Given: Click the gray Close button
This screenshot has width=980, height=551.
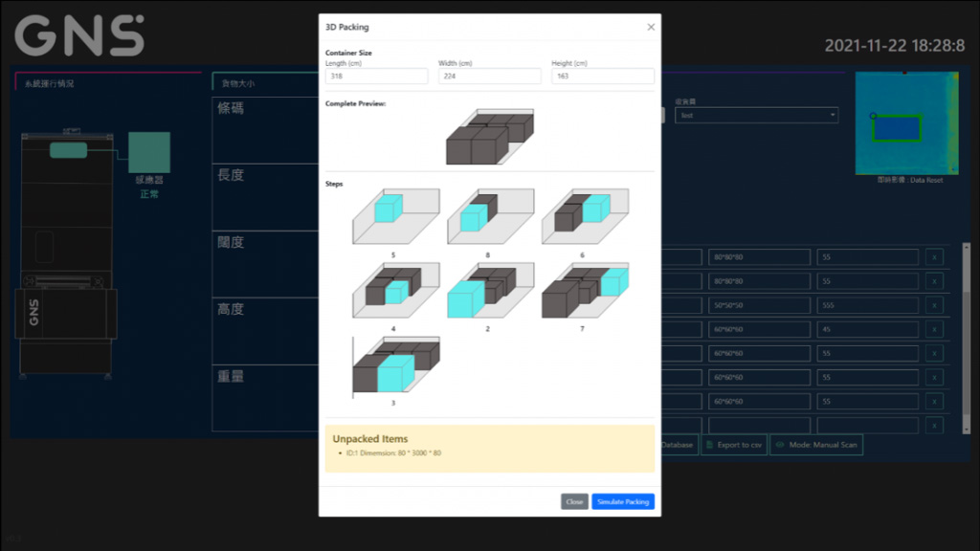Looking at the screenshot, I should coord(574,501).
